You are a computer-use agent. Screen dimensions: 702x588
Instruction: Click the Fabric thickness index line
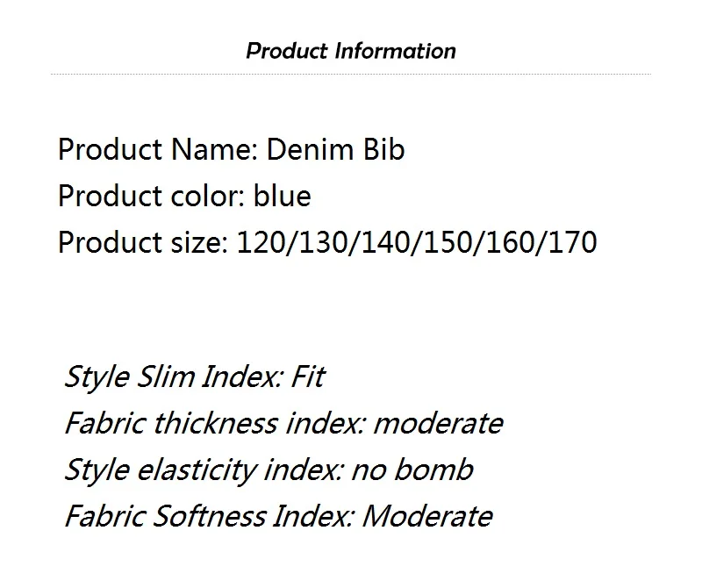click(x=283, y=423)
